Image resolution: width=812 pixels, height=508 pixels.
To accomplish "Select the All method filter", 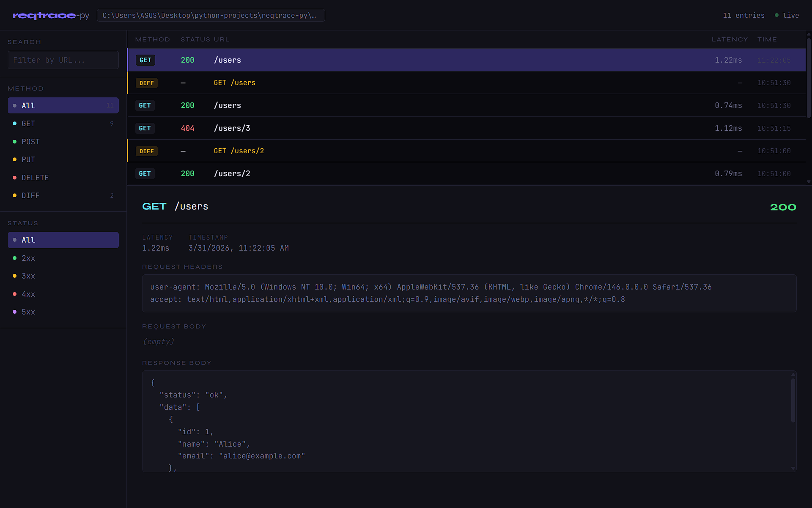I will 63,105.
